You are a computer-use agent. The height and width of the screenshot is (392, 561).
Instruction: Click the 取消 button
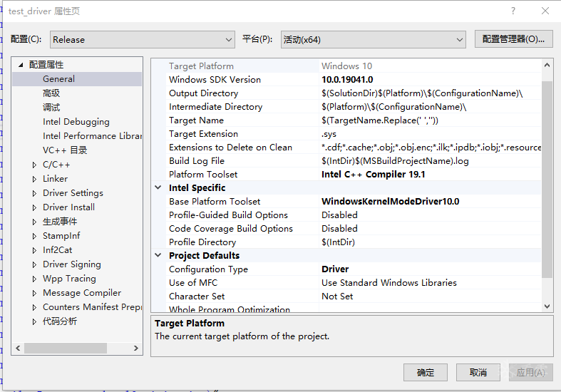(x=478, y=372)
